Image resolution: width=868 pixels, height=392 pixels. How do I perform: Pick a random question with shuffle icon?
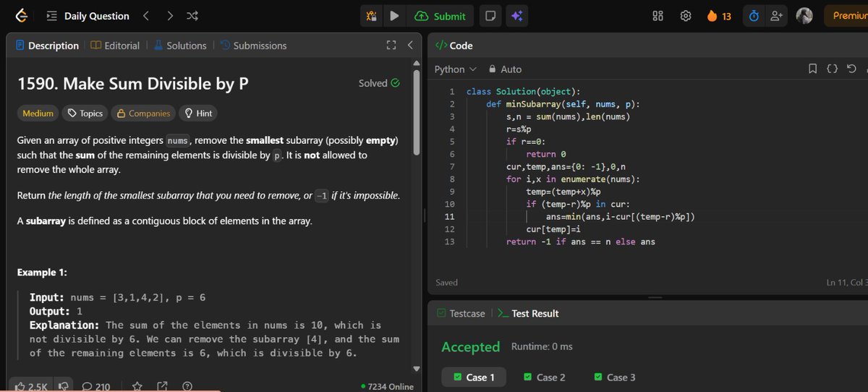[x=192, y=16]
